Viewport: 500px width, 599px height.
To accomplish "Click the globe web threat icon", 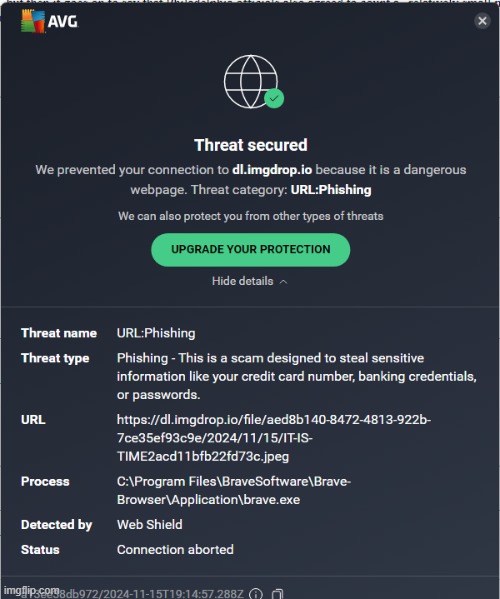I will coord(251,81).
